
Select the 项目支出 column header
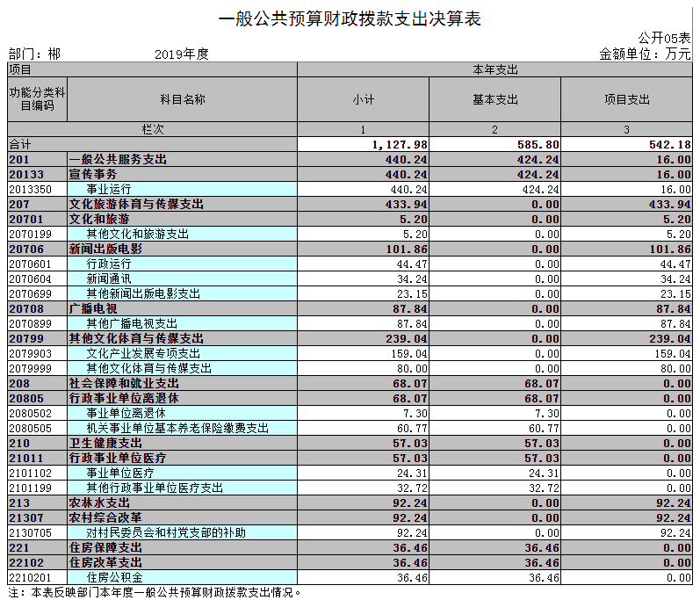pyautogui.click(x=626, y=99)
